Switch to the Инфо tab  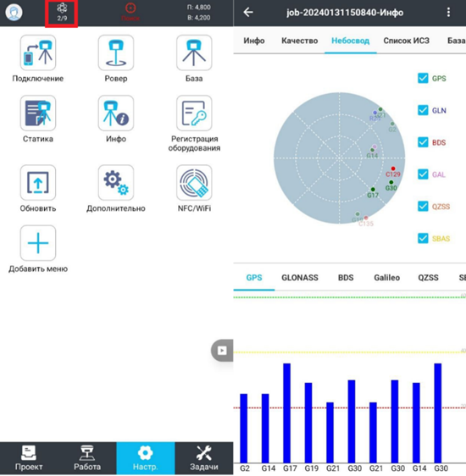tap(254, 41)
